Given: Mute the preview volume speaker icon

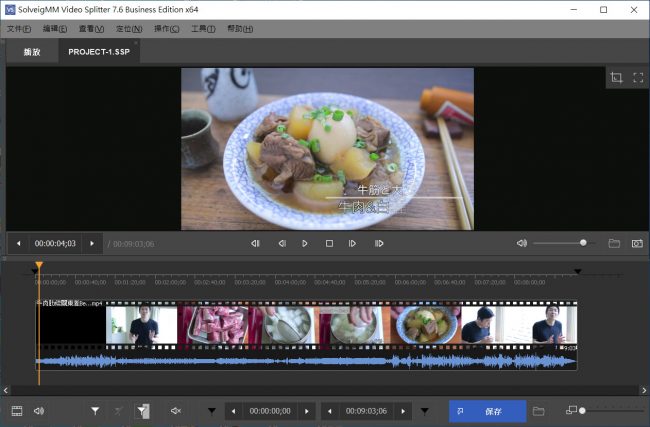Looking at the screenshot, I should click(521, 243).
